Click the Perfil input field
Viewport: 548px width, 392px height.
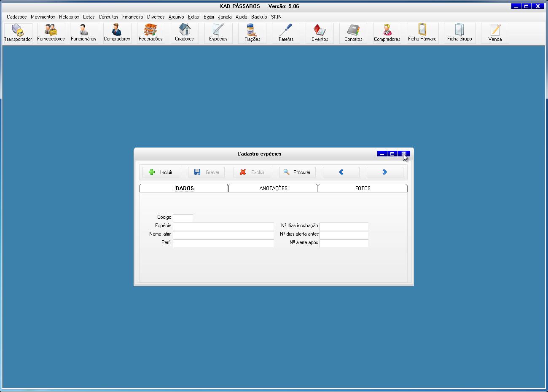tap(223, 243)
